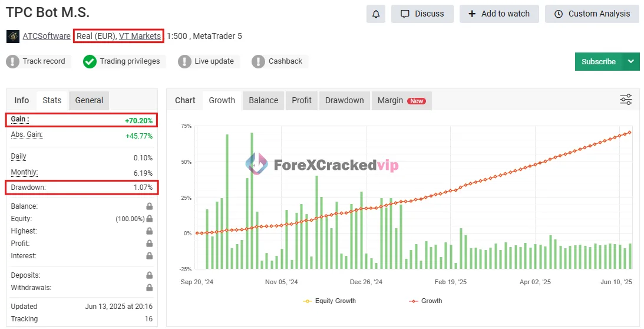
Task: Click the Equity lock icon
Action: click(150, 218)
